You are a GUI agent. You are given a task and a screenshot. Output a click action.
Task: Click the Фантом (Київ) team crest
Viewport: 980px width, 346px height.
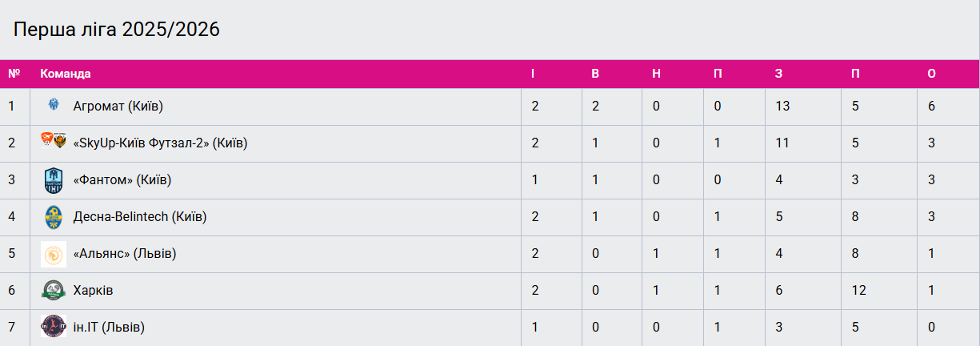point(54,180)
